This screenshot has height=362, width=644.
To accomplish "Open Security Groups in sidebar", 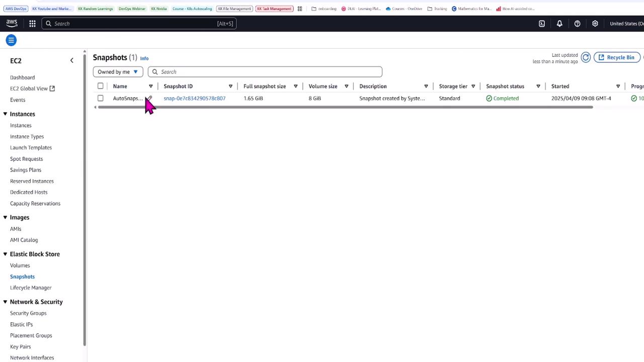I will 28,313.
